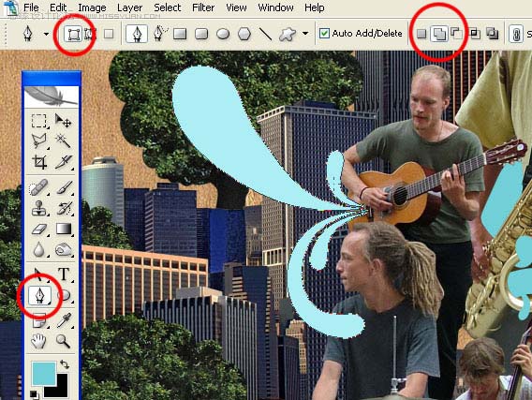The image size is (532, 400).
Task: Reset to default foreground and background colors
Action: click(34, 393)
